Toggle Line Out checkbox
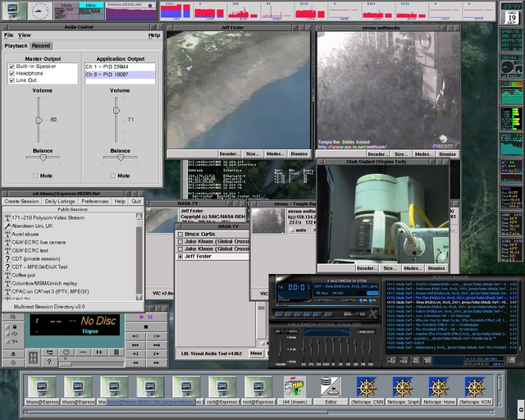This screenshot has width=525, height=420. 12,80
